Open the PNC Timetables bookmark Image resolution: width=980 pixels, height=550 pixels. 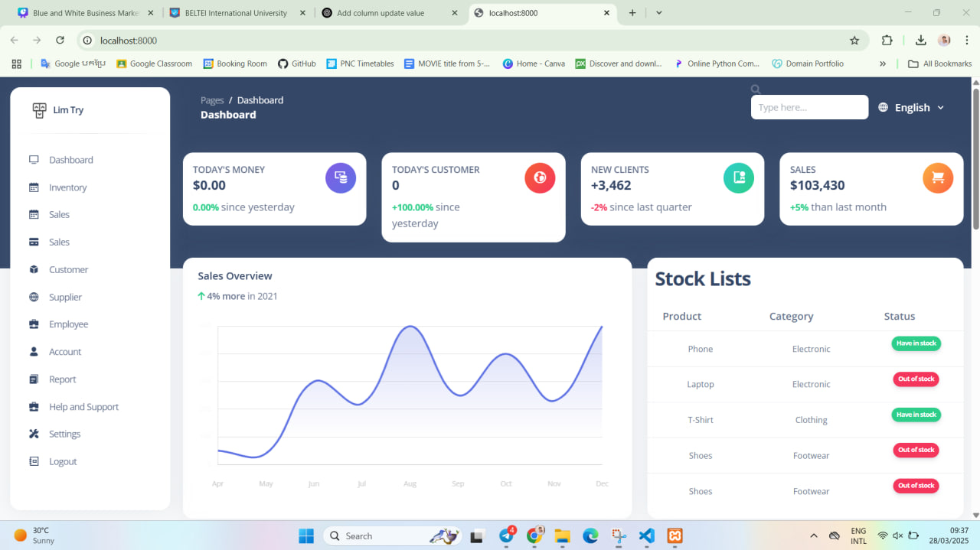pyautogui.click(x=360, y=63)
